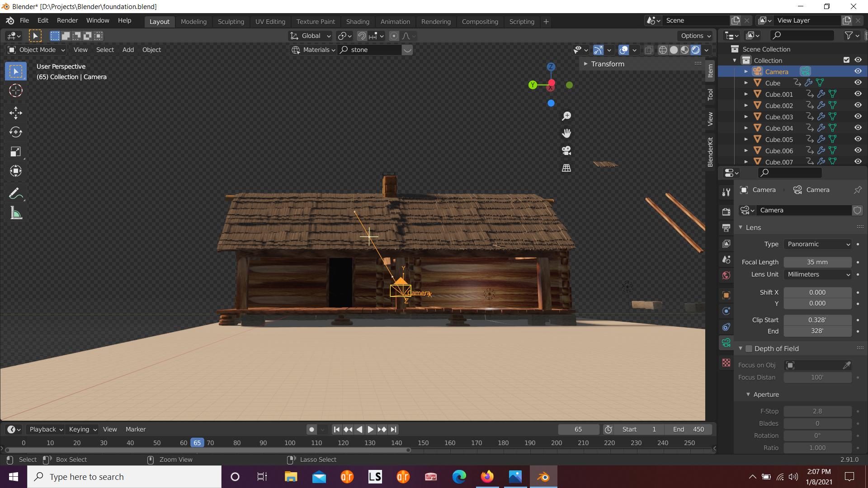This screenshot has width=868, height=488.
Task: Open the Object Data camera properties tab
Action: tap(726, 343)
